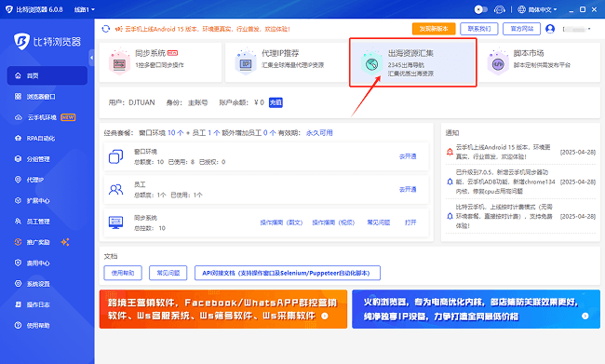Click the 系统设置 system settings gear icon
This screenshot has width=605, height=364.
(18, 284)
